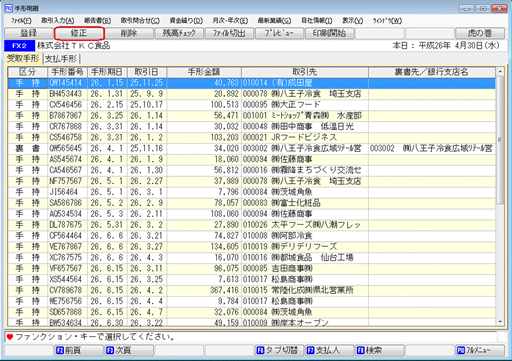Open the 月次・年次(E) menu
The width and height of the screenshot is (512, 361).
(x=230, y=21)
